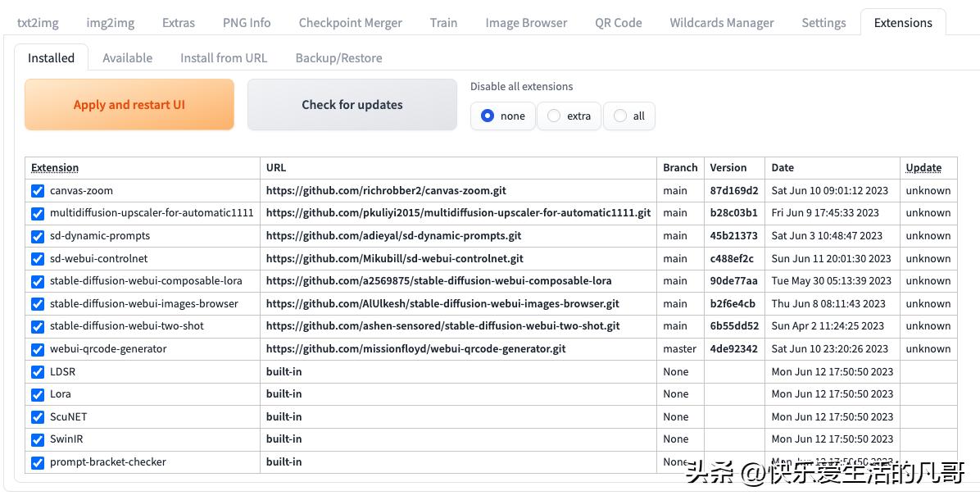
Task: Open the Wildcards Manager tab
Action: click(721, 23)
